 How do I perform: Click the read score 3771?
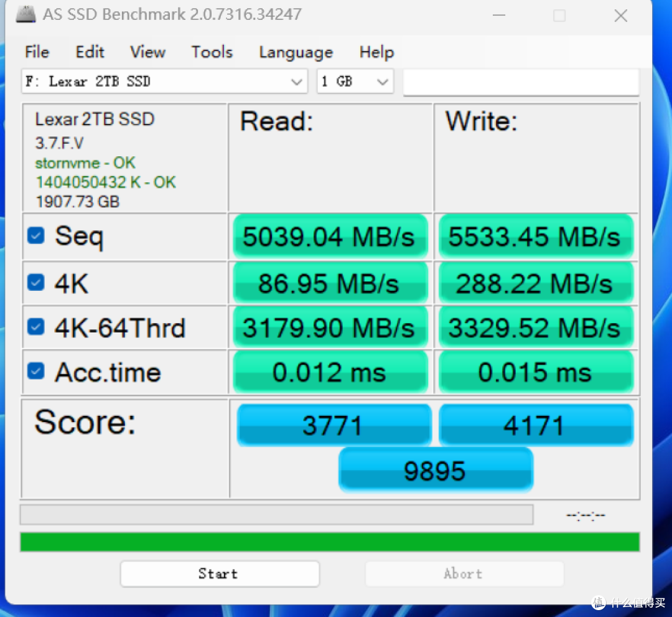(334, 425)
